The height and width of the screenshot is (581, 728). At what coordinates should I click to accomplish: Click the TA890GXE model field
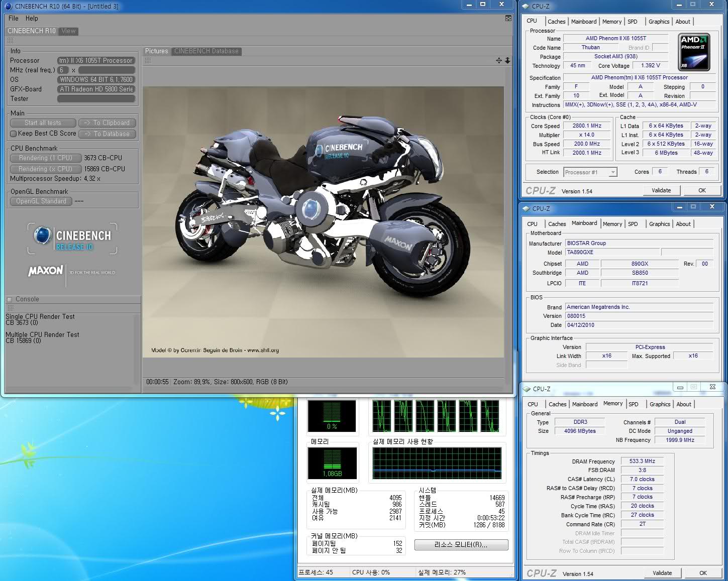(x=612, y=252)
